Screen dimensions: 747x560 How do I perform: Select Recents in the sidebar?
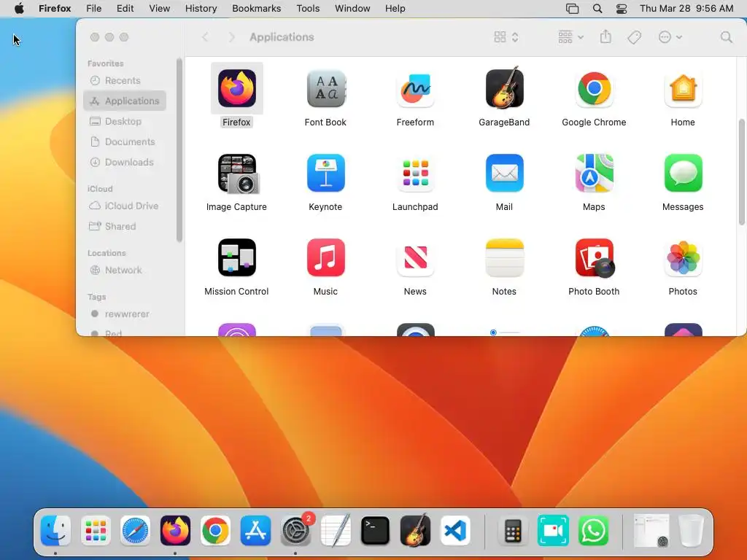125,80
